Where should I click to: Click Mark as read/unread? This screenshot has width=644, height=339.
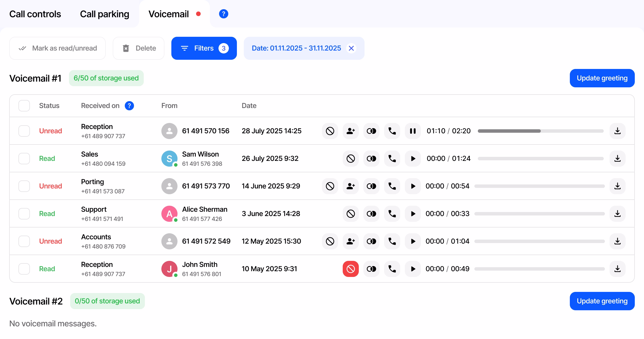coord(57,48)
